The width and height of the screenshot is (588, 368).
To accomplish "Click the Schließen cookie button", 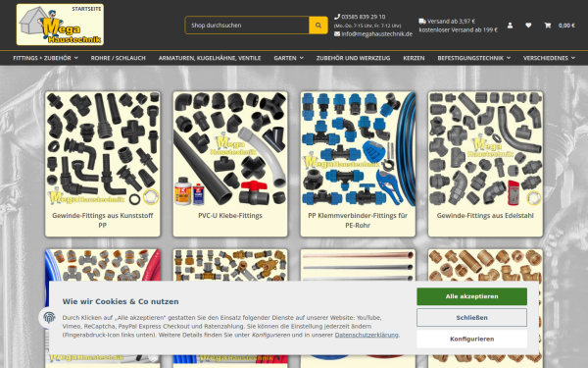I will [x=471, y=318].
